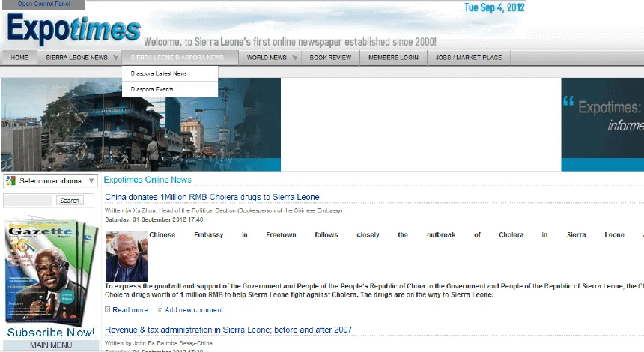Viewport: 644px width, 352px height.
Task: Go to the HOME menu item
Action: [x=19, y=58]
